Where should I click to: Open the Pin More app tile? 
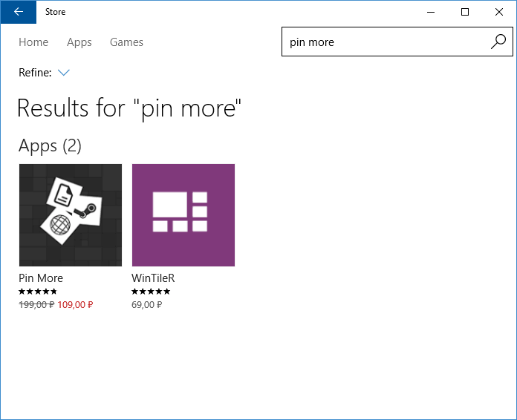(71, 215)
